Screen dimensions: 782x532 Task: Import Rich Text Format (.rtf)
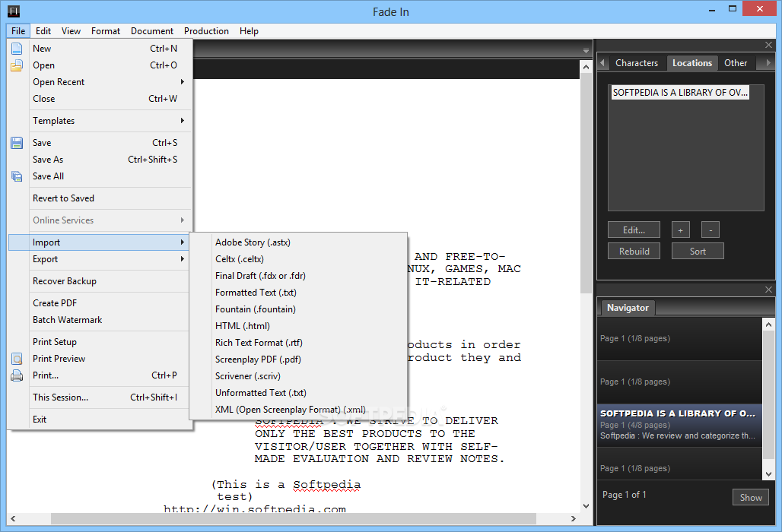click(x=298, y=343)
